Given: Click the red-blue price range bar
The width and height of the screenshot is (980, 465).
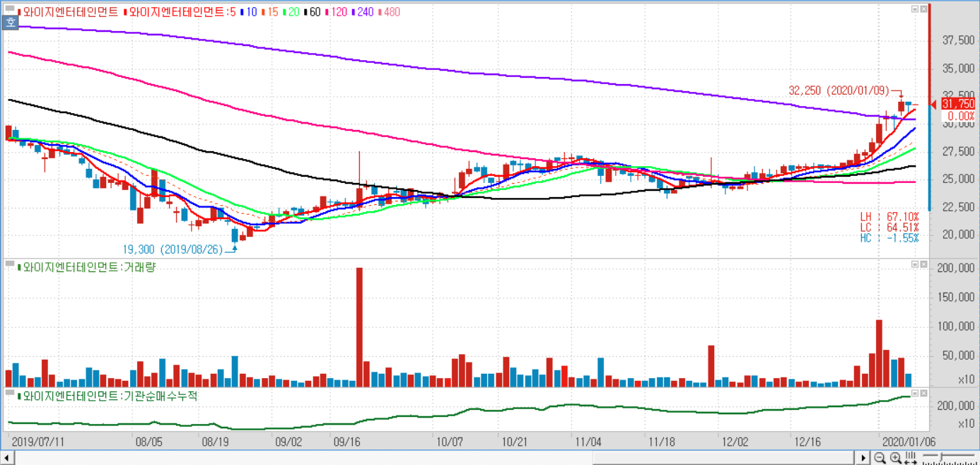Looking at the screenshot, I should (930, 107).
